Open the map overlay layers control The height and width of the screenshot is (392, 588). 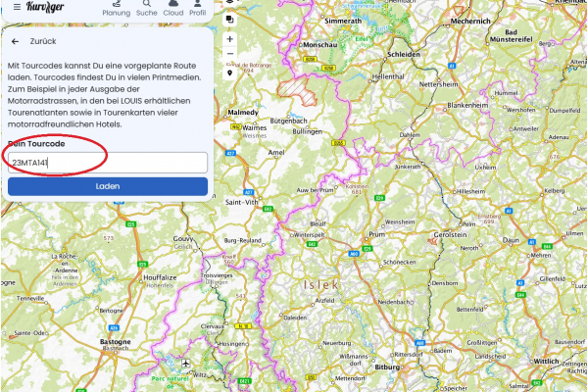point(229,19)
